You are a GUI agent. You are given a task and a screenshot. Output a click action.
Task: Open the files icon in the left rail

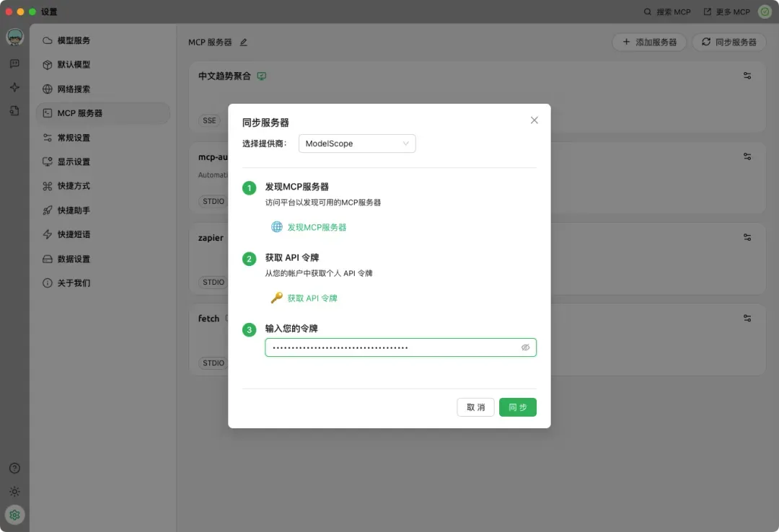(x=15, y=111)
